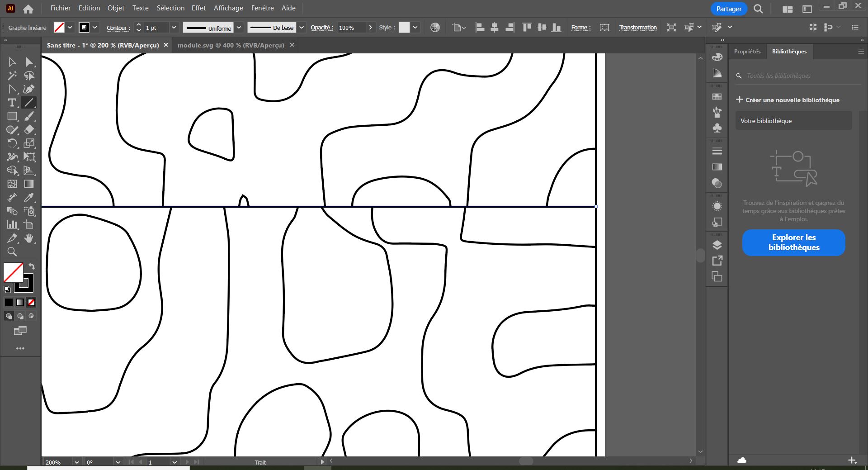Screen dimensions: 868x470
Task: Select the Paintbrush tool
Action: (29, 116)
